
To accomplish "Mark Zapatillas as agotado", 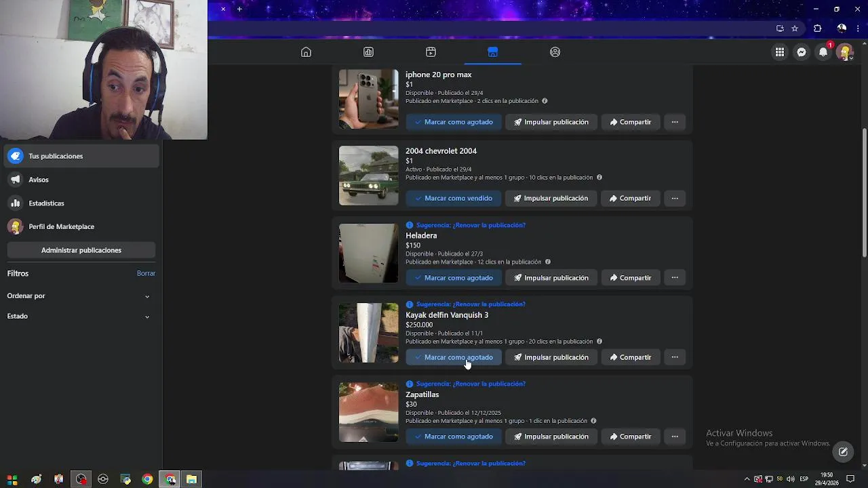I will click(x=454, y=436).
